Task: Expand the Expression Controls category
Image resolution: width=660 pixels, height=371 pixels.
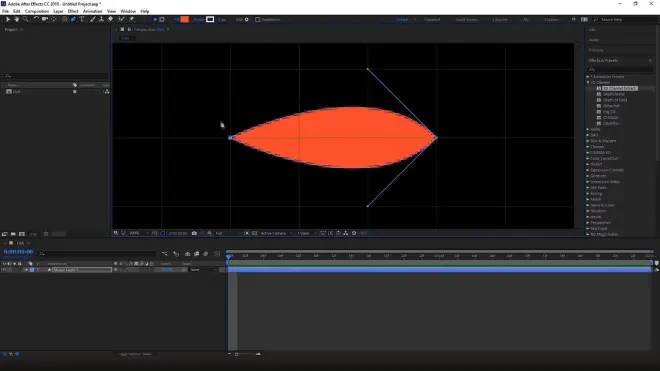Action: [588, 170]
